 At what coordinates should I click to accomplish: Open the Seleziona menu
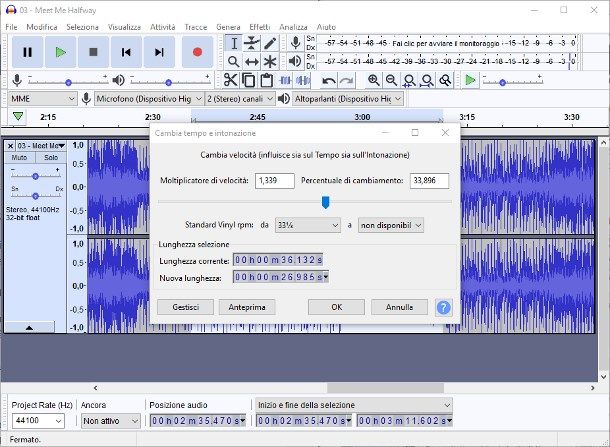point(82,27)
